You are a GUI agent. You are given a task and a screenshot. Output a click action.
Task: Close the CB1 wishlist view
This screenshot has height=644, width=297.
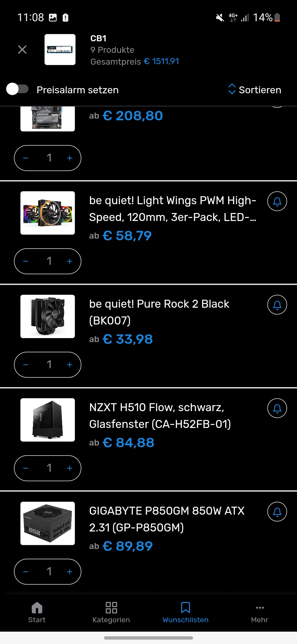pos(22,50)
